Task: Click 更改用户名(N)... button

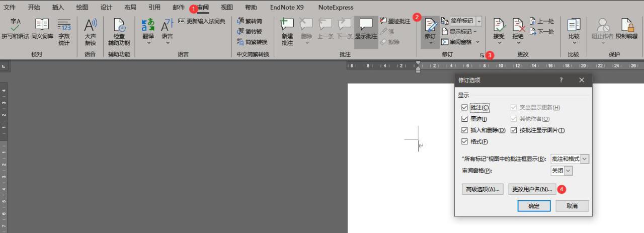Action: coord(532,189)
